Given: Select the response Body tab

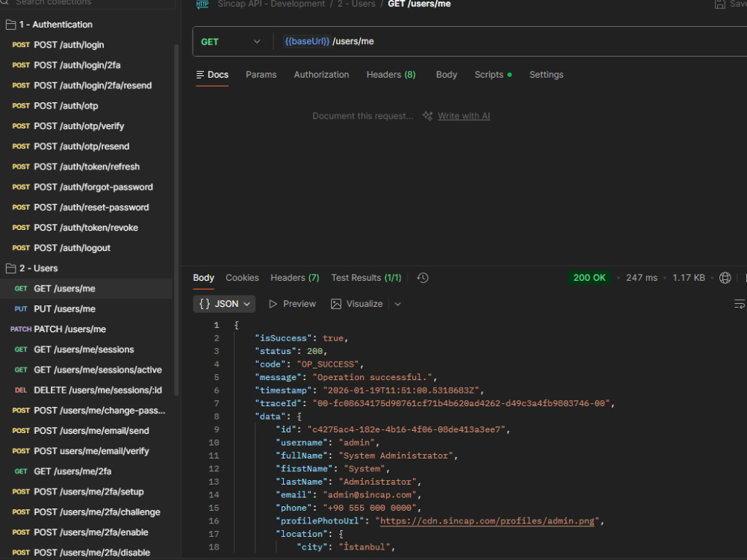Looking at the screenshot, I should pos(203,278).
